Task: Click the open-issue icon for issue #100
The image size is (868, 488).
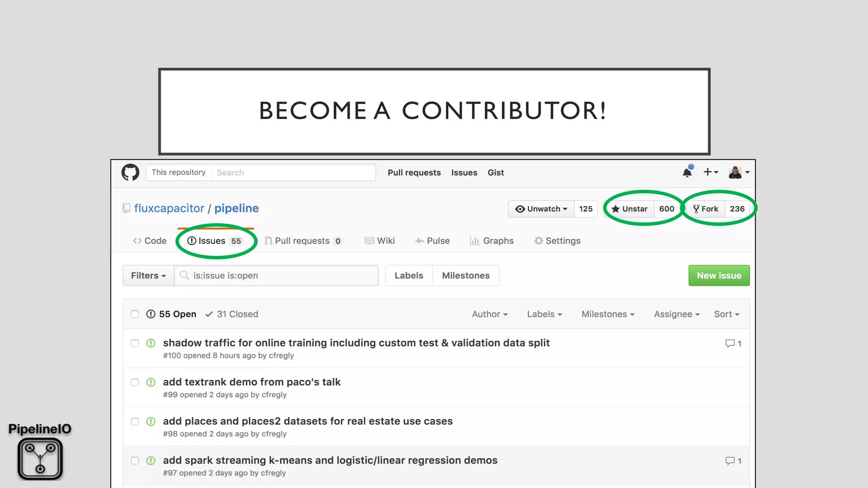Action: [151, 343]
